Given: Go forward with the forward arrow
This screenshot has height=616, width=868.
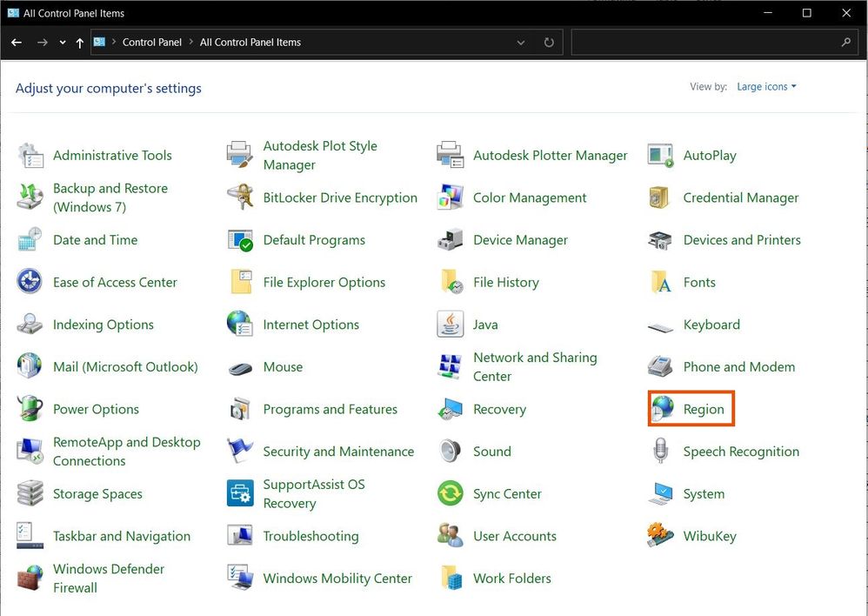Looking at the screenshot, I should point(42,42).
